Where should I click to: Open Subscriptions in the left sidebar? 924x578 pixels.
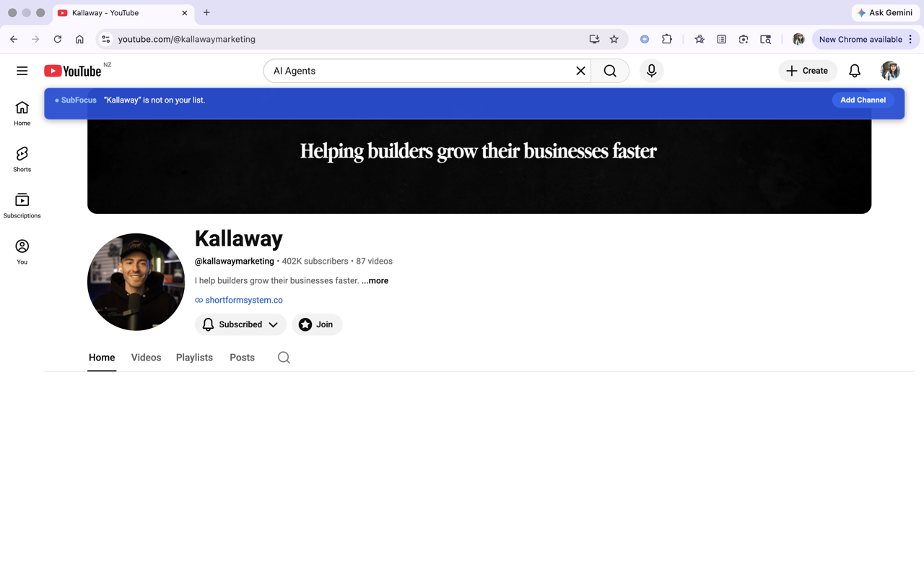coord(22,206)
